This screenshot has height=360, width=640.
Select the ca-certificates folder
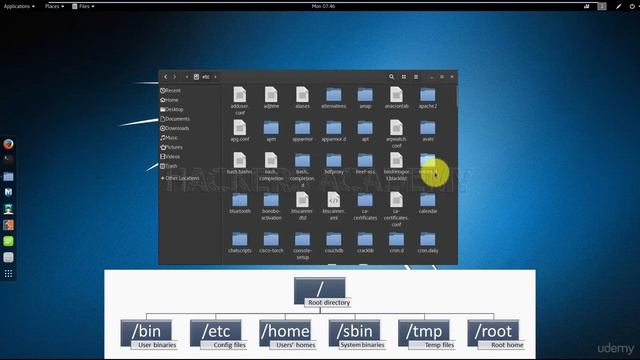click(365, 207)
